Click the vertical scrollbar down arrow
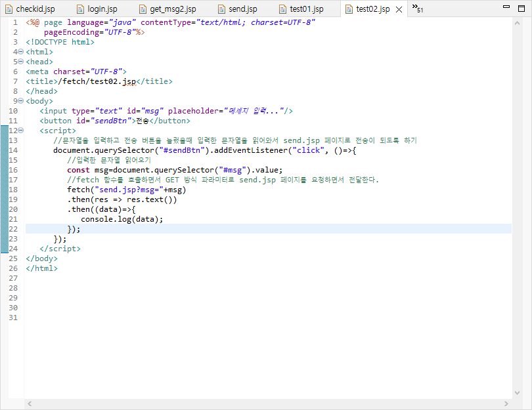This screenshot has width=532, height=410. point(517,393)
